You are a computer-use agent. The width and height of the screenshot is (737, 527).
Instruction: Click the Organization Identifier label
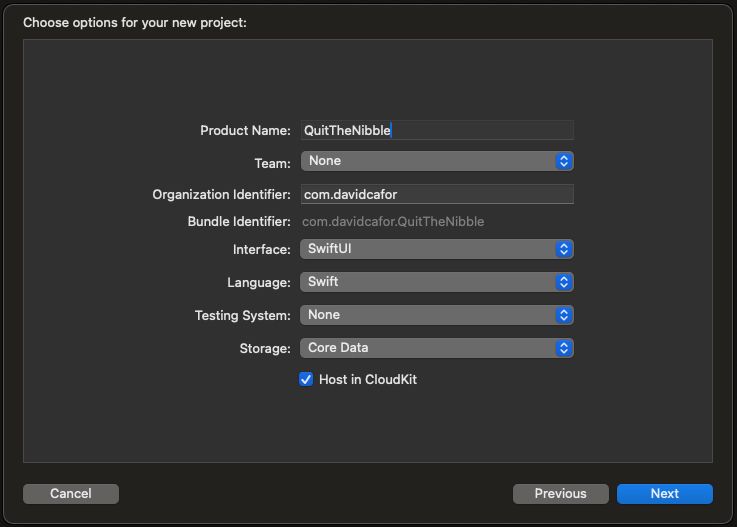click(221, 194)
